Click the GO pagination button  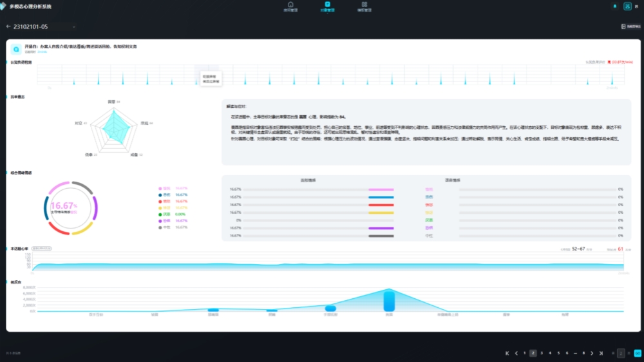[x=638, y=354]
